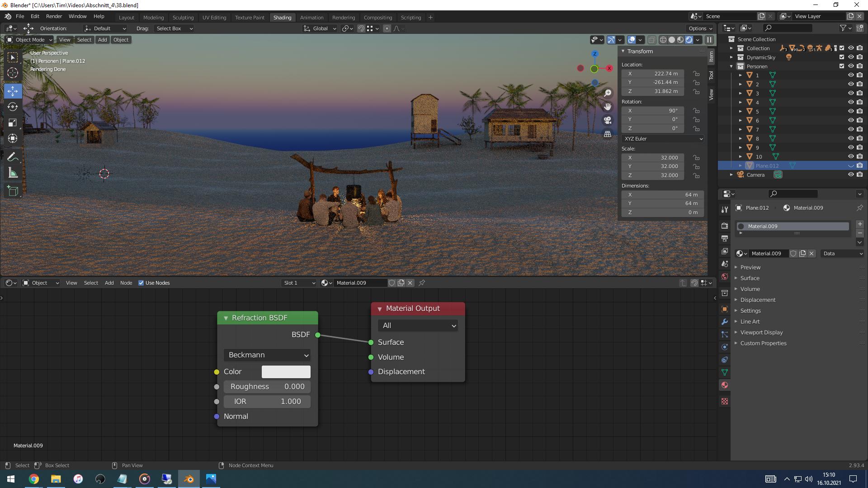Image resolution: width=868 pixels, height=488 pixels.
Task: Open Beckmann distribution dropdown
Action: 267,355
